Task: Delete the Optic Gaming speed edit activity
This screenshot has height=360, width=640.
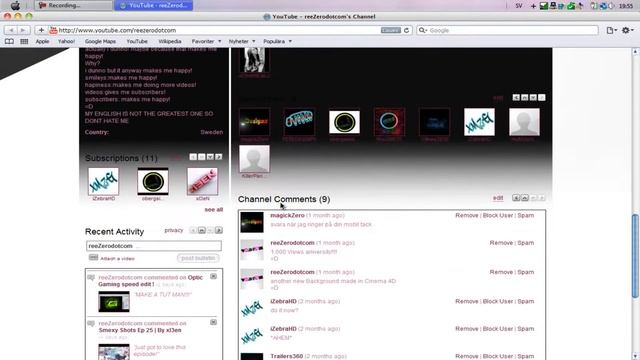Action: click(213, 276)
